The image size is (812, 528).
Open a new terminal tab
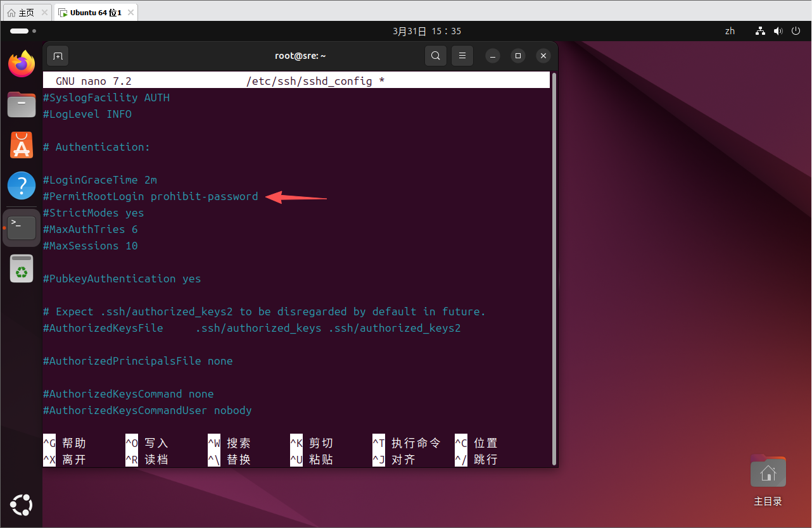[x=58, y=56]
